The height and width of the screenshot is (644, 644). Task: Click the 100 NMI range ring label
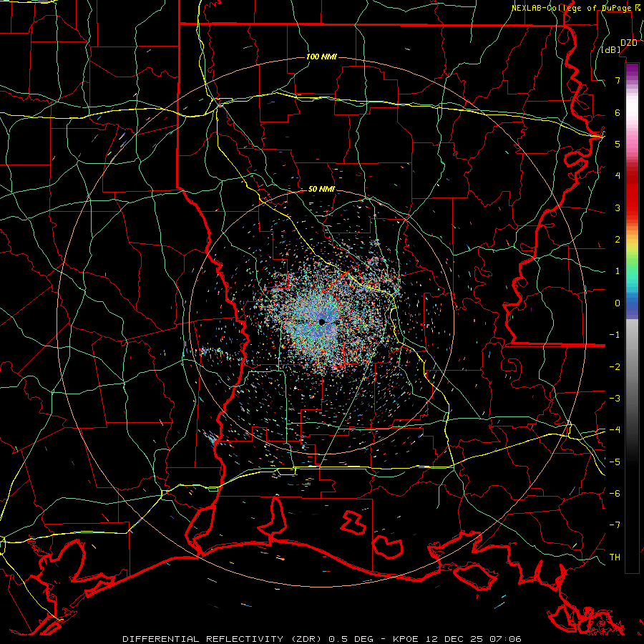click(321, 57)
